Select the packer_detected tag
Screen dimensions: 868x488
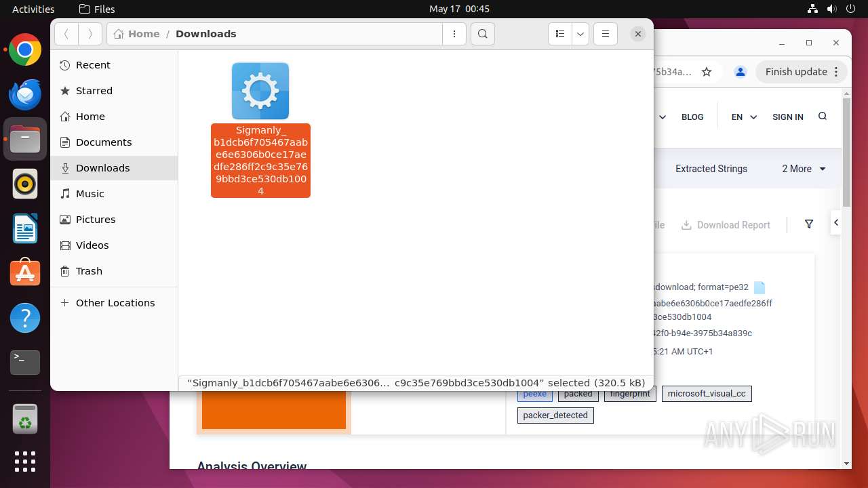pos(555,415)
